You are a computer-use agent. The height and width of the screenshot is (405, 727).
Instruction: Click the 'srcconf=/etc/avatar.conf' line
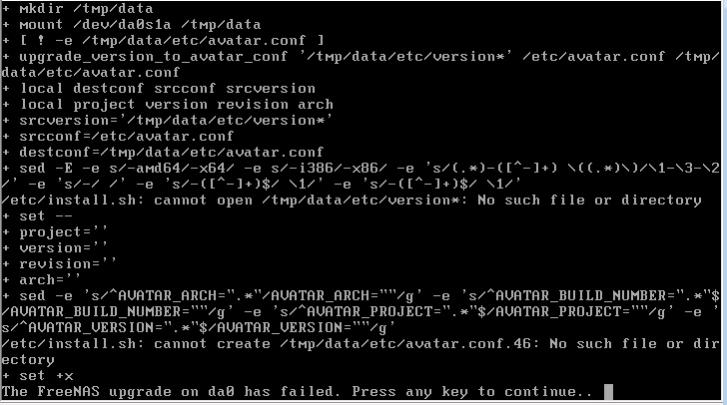coord(118,137)
